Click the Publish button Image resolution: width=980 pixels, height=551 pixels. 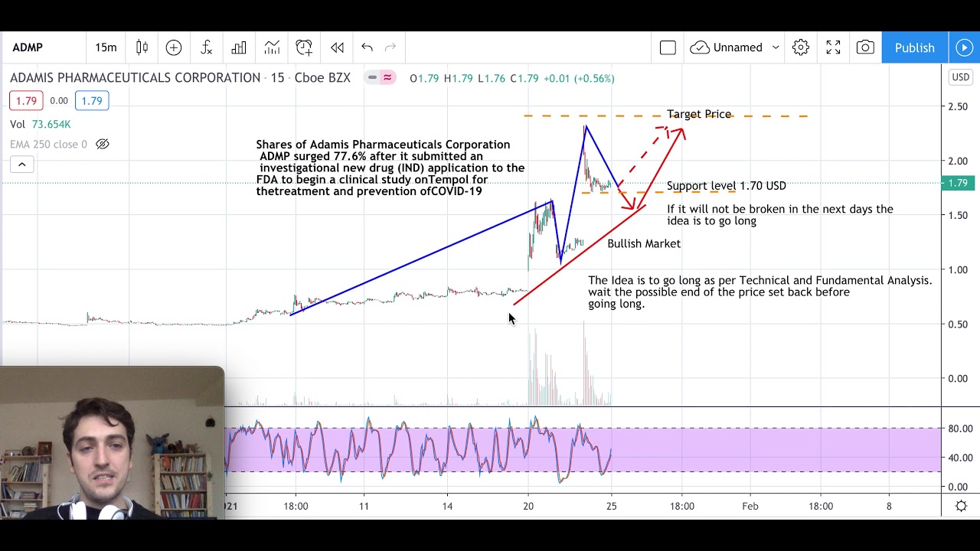(x=915, y=47)
